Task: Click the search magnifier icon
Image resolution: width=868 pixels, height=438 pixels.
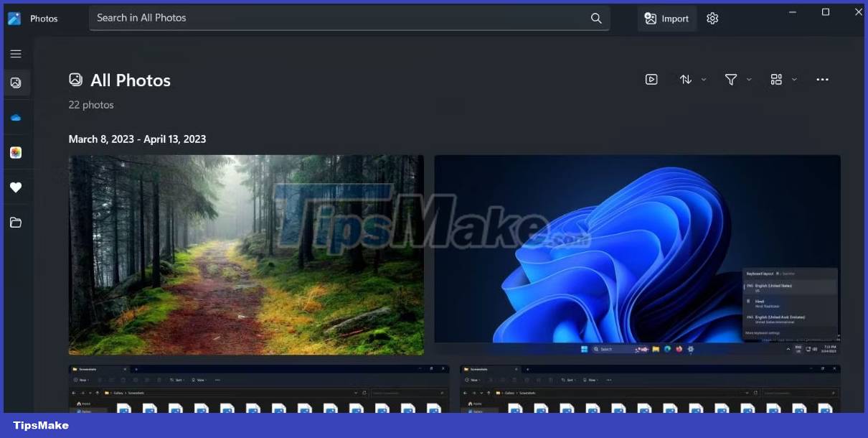Action: (595, 18)
